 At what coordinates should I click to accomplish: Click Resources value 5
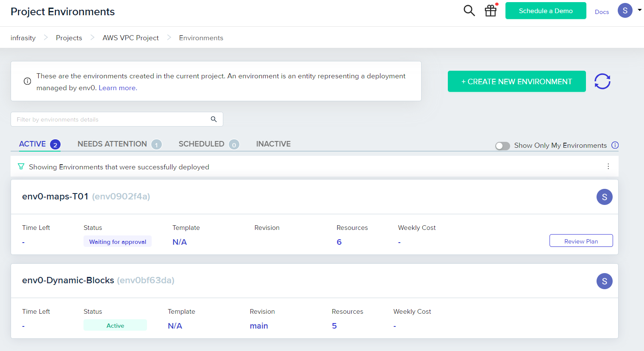(x=334, y=326)
